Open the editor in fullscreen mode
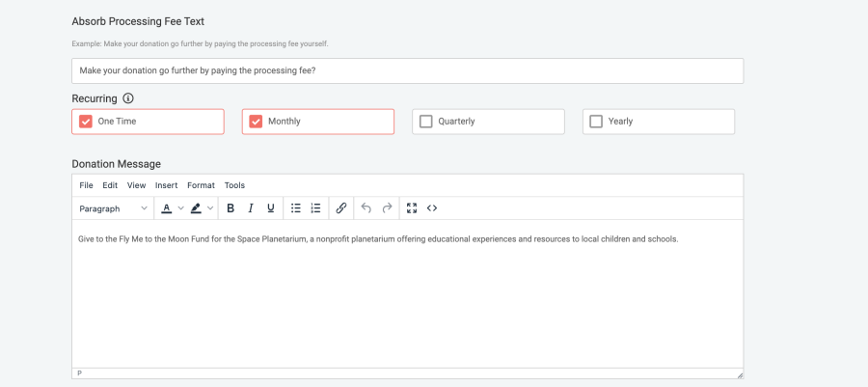This screenshot has width=868, height=387. (x=412, y=208)
